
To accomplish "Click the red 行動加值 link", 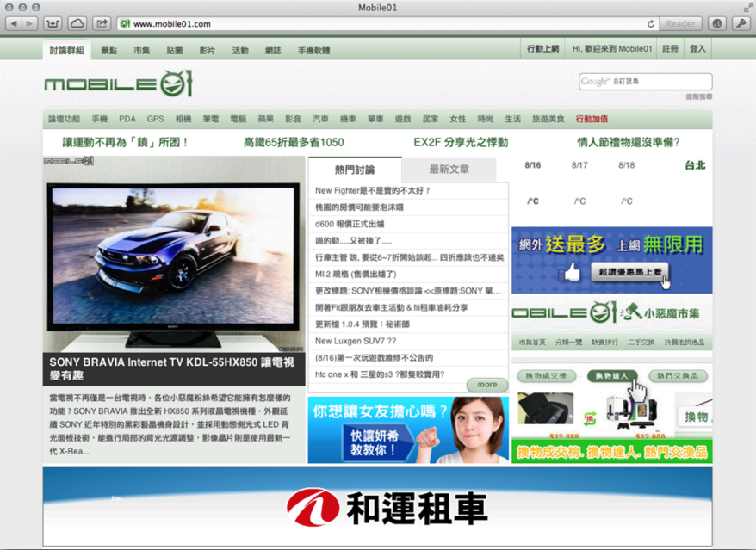I will (592, 119).
